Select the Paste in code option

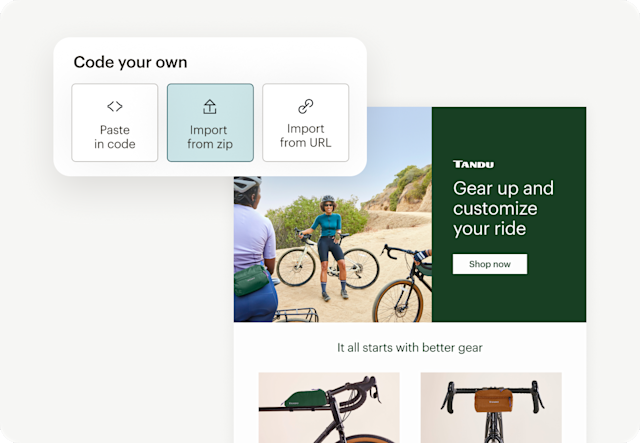click(115, 122)
